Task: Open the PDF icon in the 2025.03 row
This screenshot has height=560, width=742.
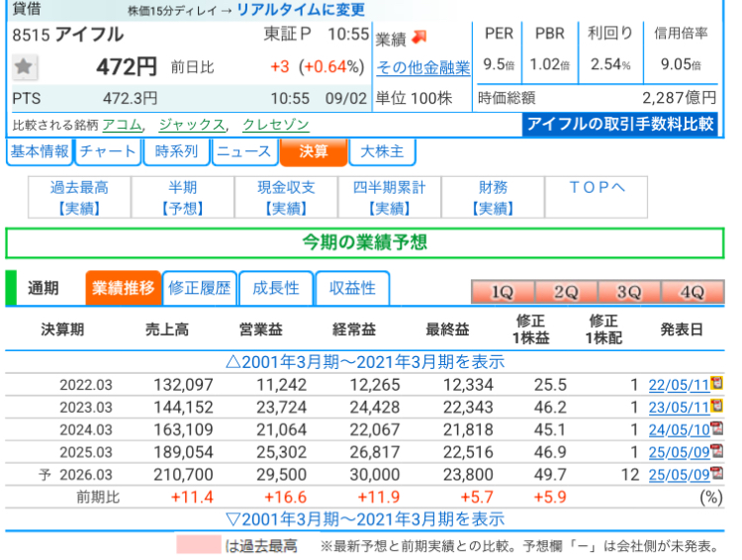Action: click(717, 450)
